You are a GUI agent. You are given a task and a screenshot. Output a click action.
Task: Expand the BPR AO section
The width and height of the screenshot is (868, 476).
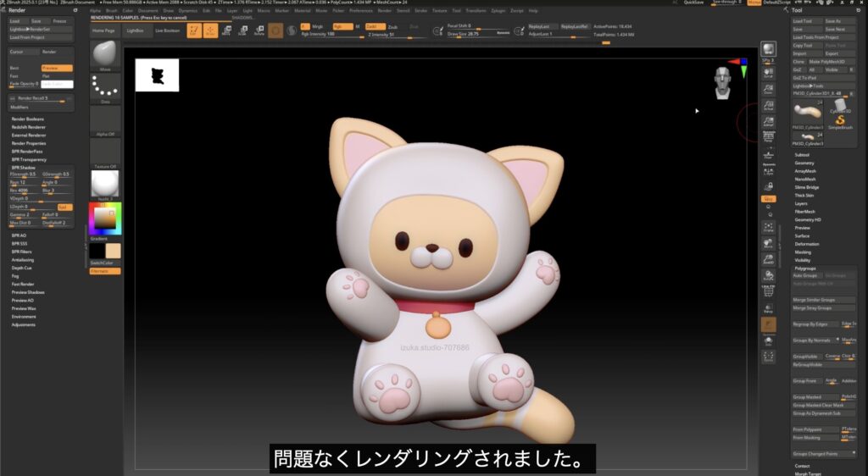tap(19, 235)
